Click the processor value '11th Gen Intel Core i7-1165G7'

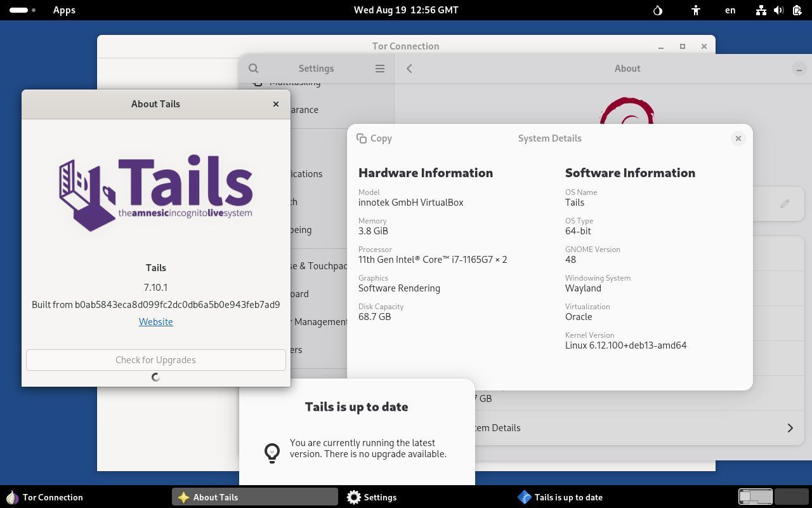(433, 260)
